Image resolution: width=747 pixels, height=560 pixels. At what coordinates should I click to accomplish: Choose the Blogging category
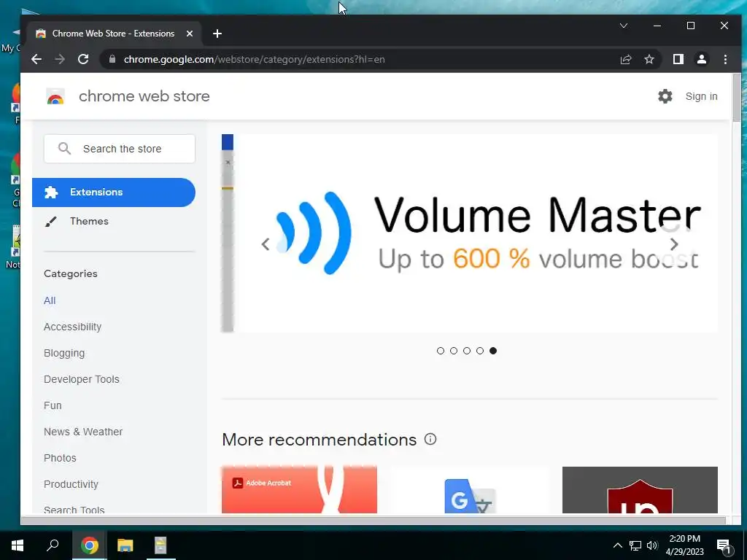coord(64,353)
